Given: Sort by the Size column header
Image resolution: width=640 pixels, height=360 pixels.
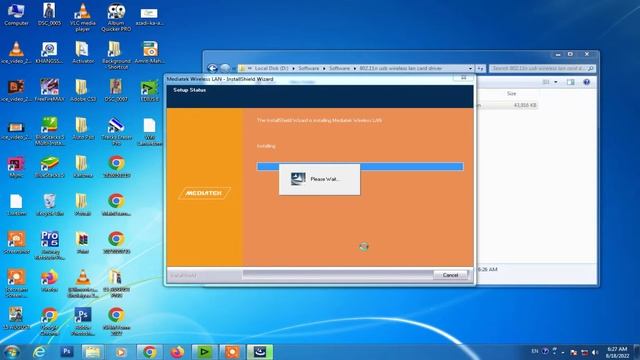Looking at the screenshot, I should pos(511,93).
